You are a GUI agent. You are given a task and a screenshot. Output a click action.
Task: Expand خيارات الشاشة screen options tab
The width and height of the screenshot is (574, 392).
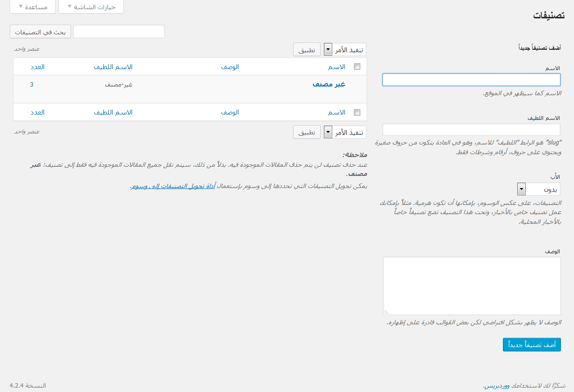tap(90, 7)
